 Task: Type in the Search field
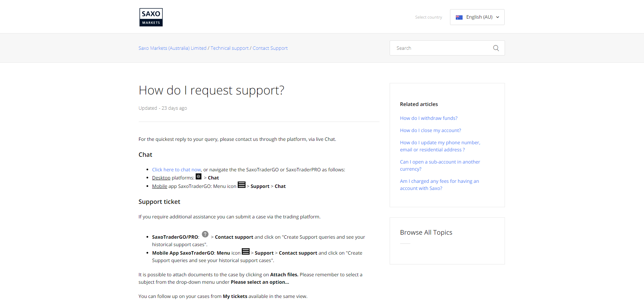pyautogui.click(x=441, y=48)
